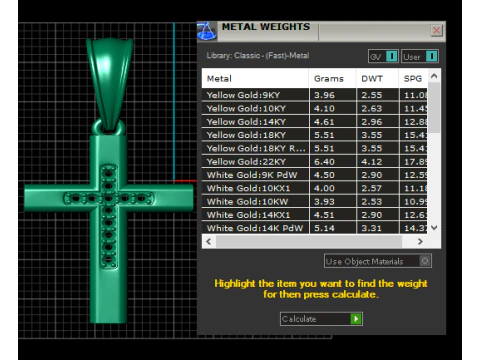
Task: Select the Yellow Gold:22KY row
Action: click(x=314, y=162)
